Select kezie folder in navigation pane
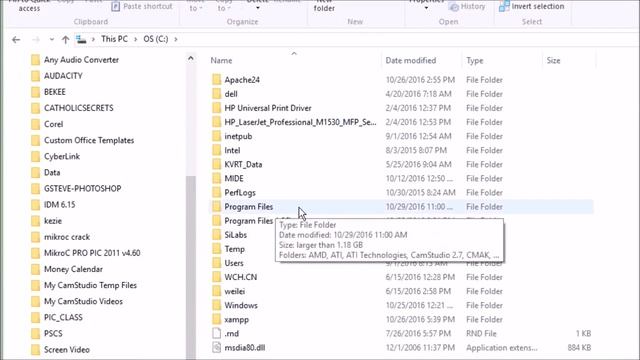640x360 pixels. (53, 221)
